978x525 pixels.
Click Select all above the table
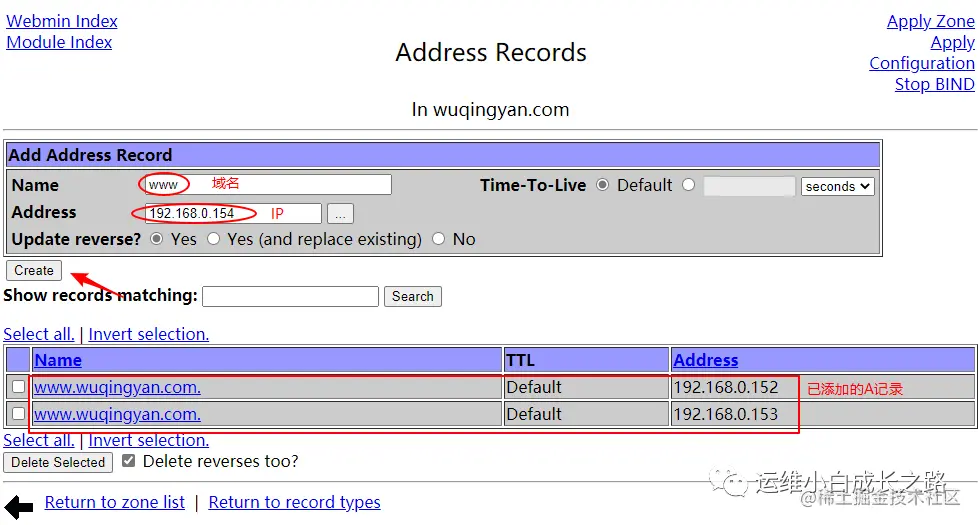click(x=39, y=334)
